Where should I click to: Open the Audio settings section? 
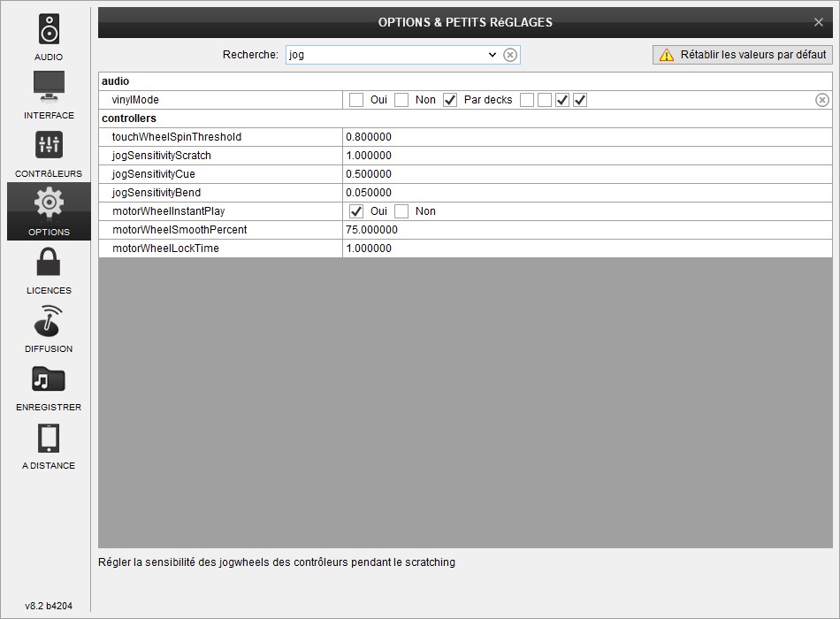click(49, 37)
